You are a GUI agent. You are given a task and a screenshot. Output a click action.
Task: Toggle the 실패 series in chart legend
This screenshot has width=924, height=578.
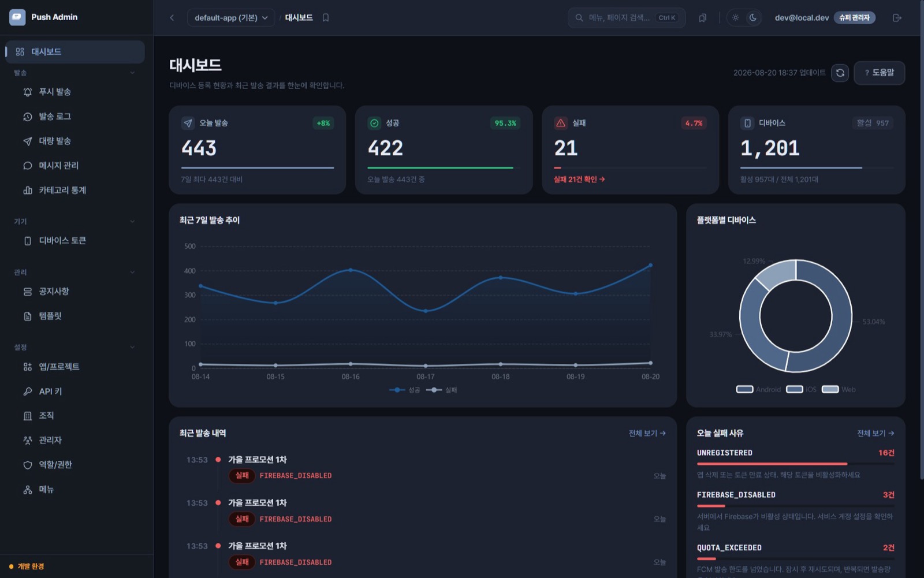442,390
